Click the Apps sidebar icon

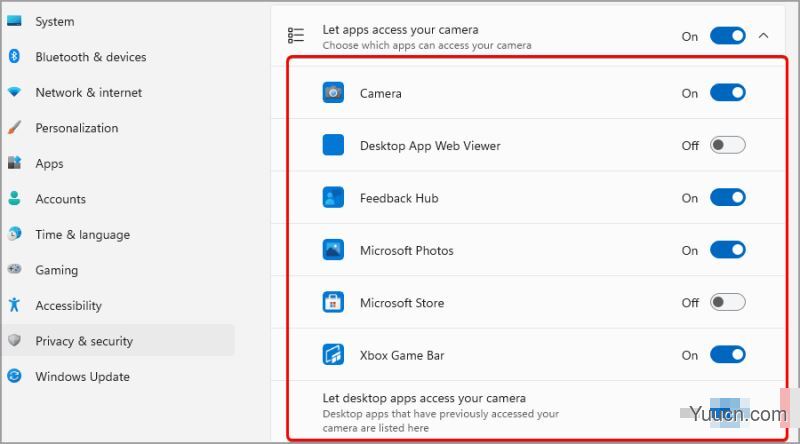pos(14,163)
